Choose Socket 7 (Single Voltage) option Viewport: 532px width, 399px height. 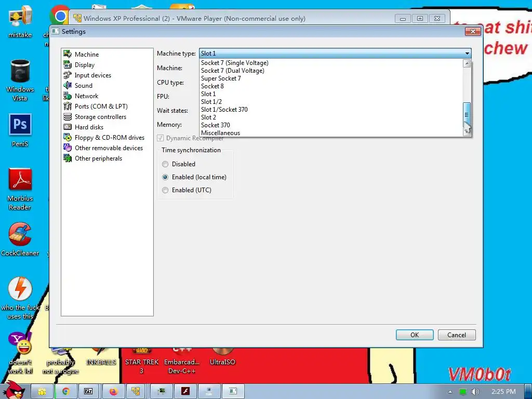tap(331, 63)
